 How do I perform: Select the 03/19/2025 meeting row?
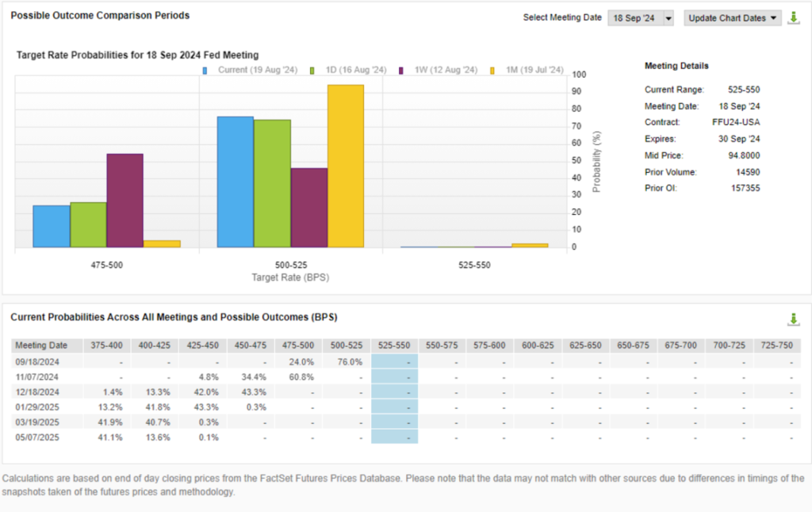(x=406, y=422)
